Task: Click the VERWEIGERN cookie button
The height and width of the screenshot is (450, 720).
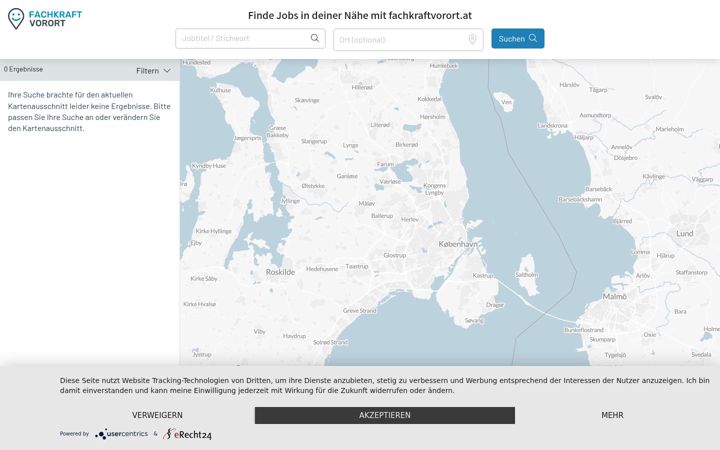Action: tap(157, 415)
